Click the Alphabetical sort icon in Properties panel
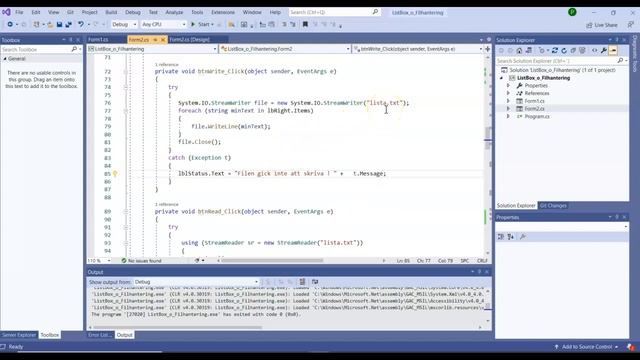The width and height of the screenshot is (640, 360). 511,237
